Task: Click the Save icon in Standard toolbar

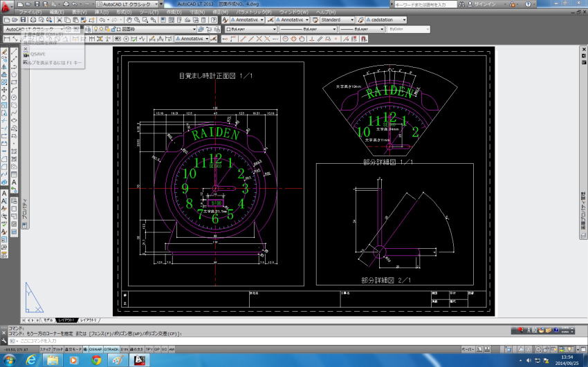Action: click(24, 20)
